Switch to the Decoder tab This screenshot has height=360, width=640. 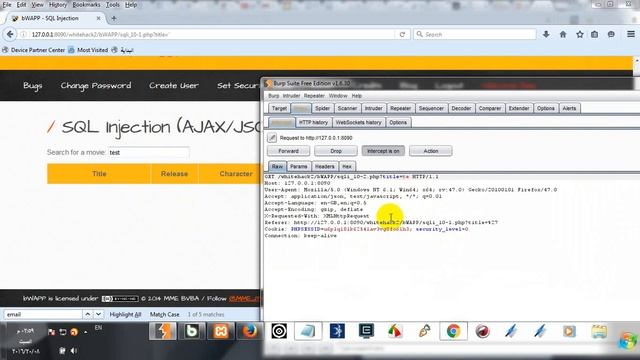pyautogui.click(x=461, y=108)
